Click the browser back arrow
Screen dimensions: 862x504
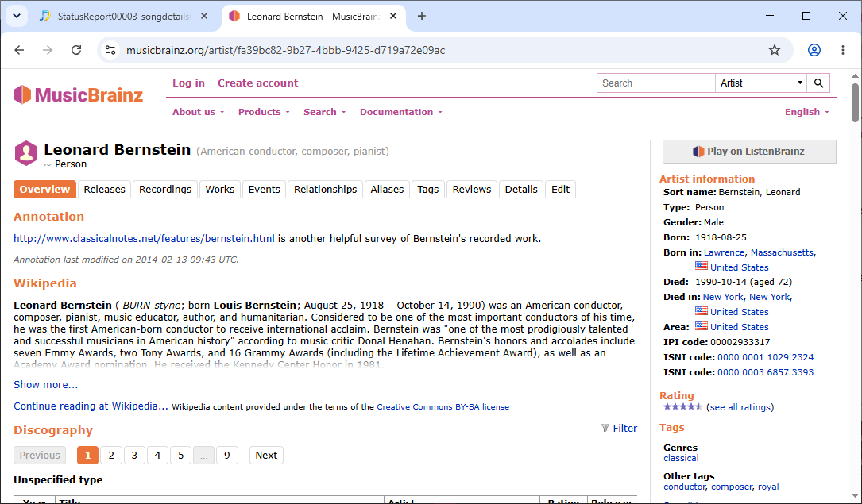click(19, 50)
